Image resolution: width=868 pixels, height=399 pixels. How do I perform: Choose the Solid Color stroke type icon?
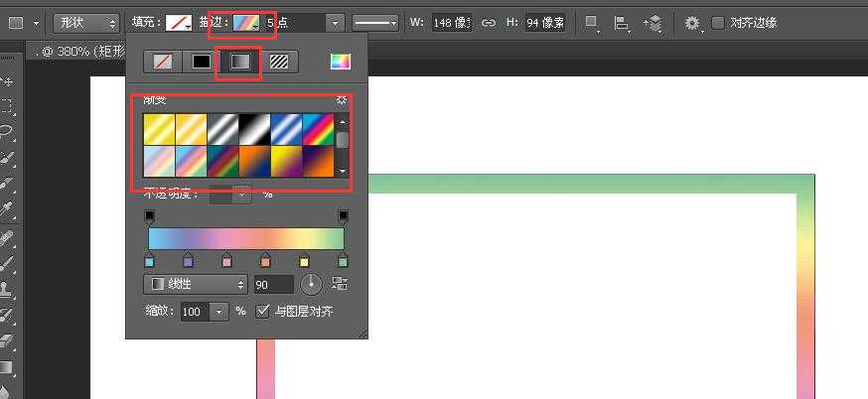(x=201, y=62)
